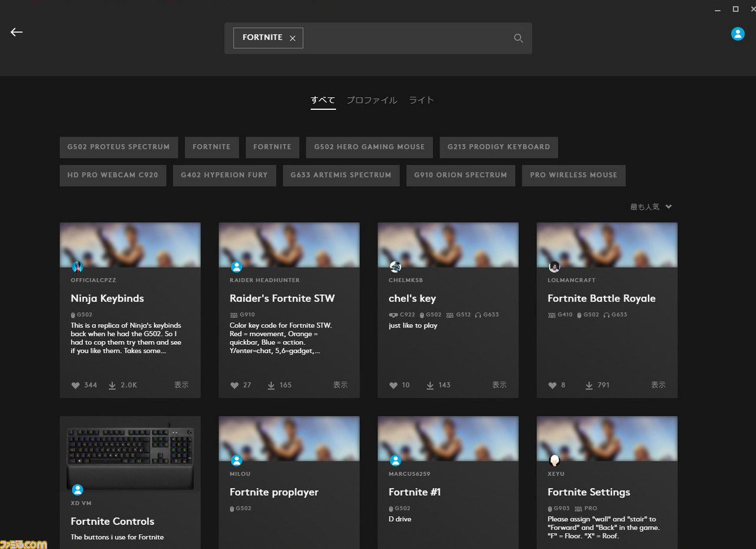Viewport: 756px width, 549px height.
Task: View Raider's Fortnite STW via 表示
Action: click(340, 385)
